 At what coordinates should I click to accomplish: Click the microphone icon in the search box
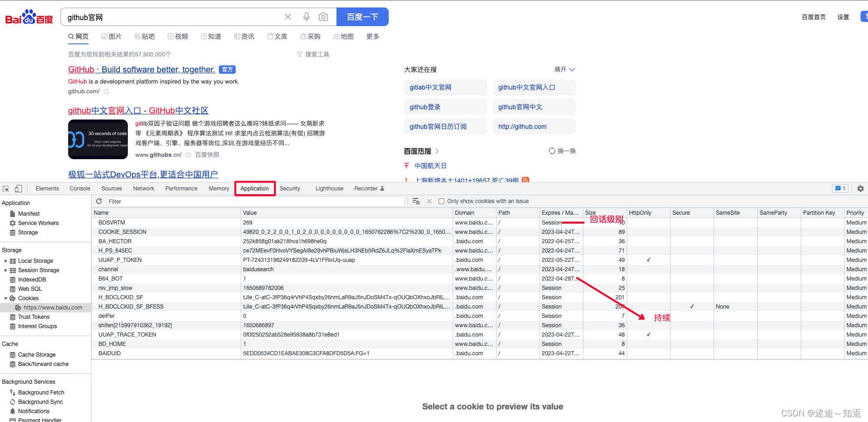click(x=306, y=16)
